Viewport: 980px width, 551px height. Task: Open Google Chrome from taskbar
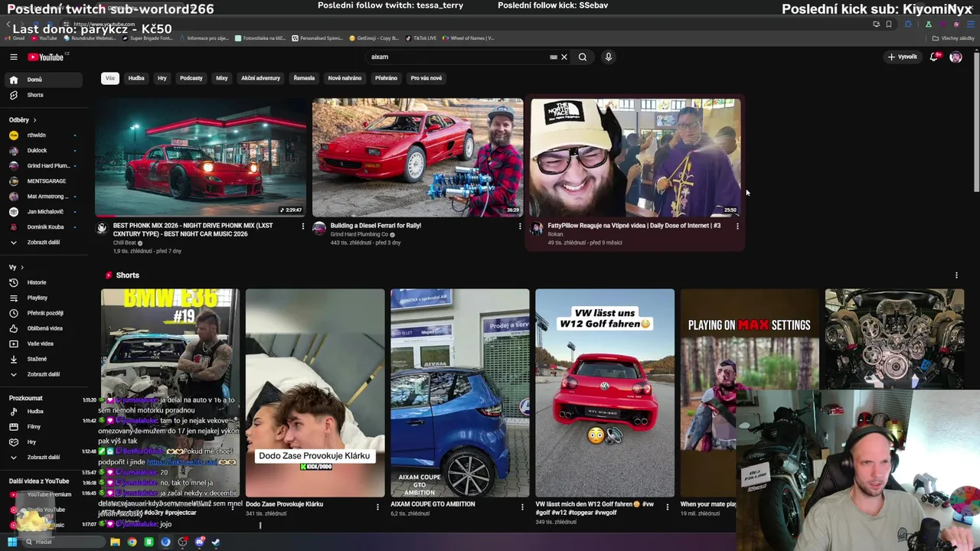(132, 542)
